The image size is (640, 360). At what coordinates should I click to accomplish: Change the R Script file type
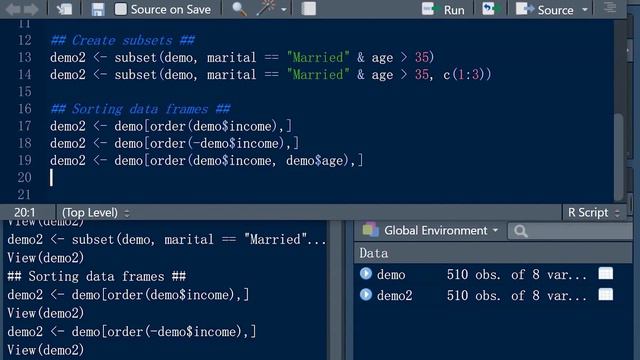(593, 213)
